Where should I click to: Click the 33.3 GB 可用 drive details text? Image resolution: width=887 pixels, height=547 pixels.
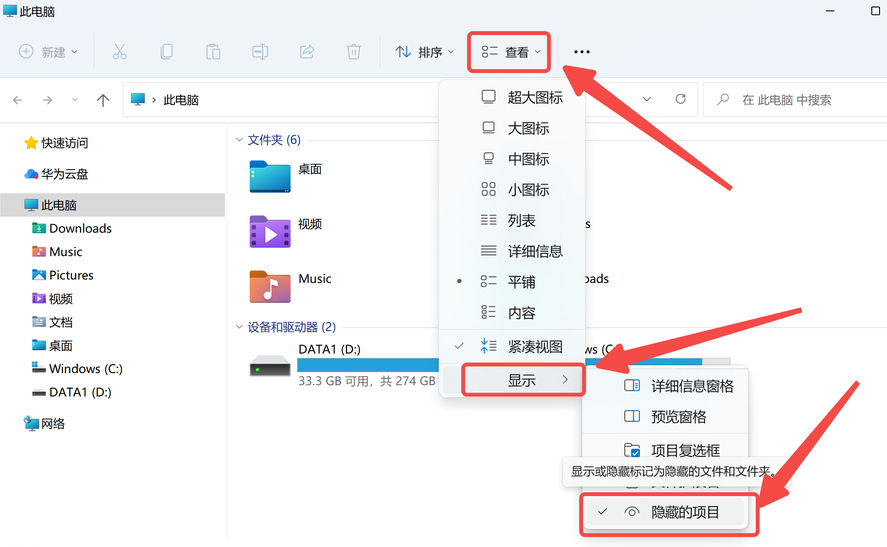click(x=367, y=381)
